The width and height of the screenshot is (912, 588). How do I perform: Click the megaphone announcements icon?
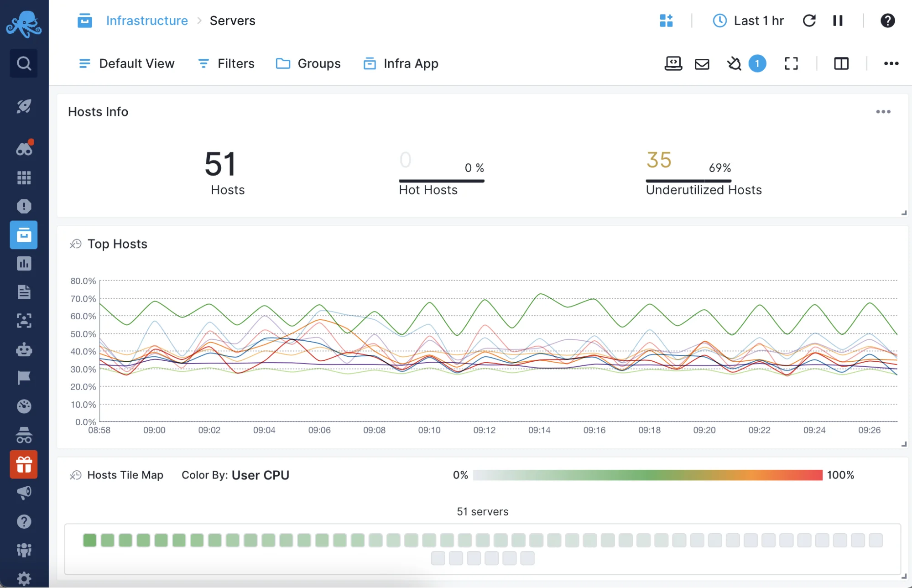pyautogui.click(x=23, y=492)
